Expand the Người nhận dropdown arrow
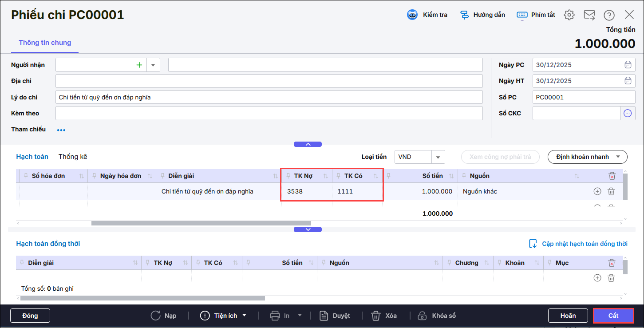The height and width of the screenshot is (328, 644). point(153,65)
